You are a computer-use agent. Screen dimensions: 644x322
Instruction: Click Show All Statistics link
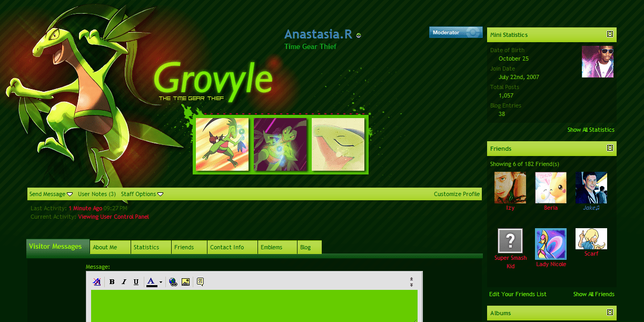(x=591, y=130)
